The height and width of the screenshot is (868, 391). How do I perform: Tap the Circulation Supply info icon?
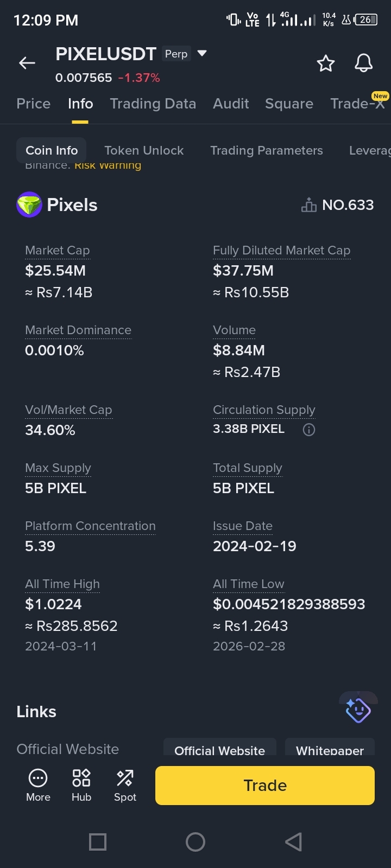click(309, 430)
